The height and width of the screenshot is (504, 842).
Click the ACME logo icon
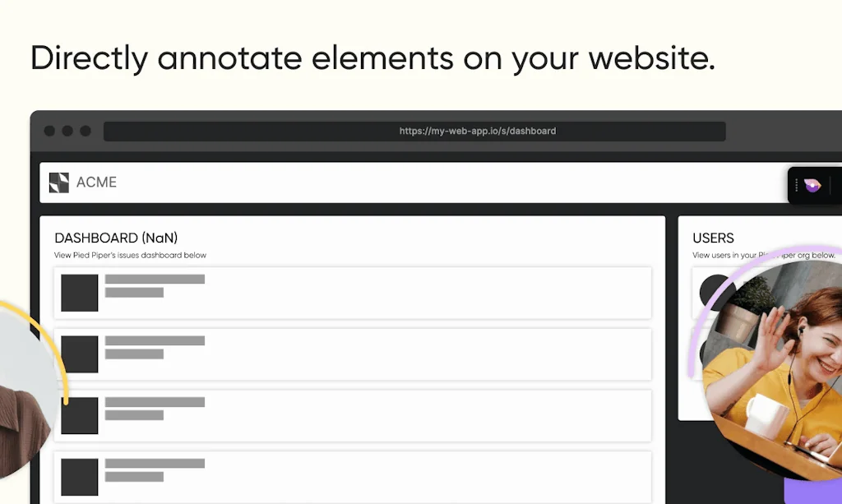pyautogui.click(x=58, y=183)
